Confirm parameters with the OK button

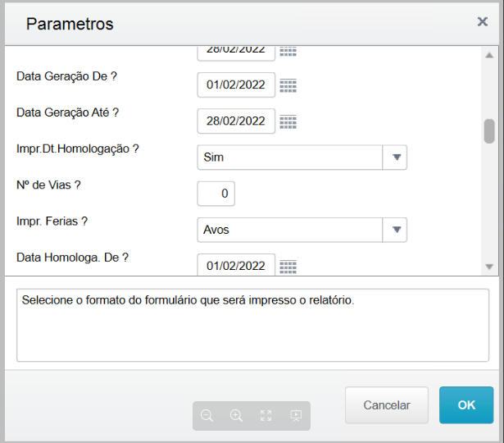466,405
